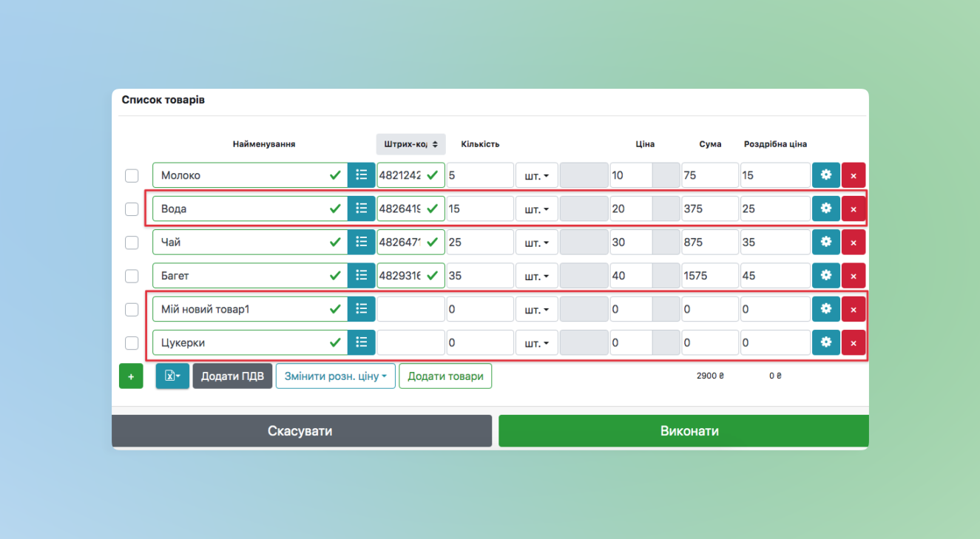The image size is (980, 539).
Task: Open the product list icon for Молоко
Action: [361, 175]
